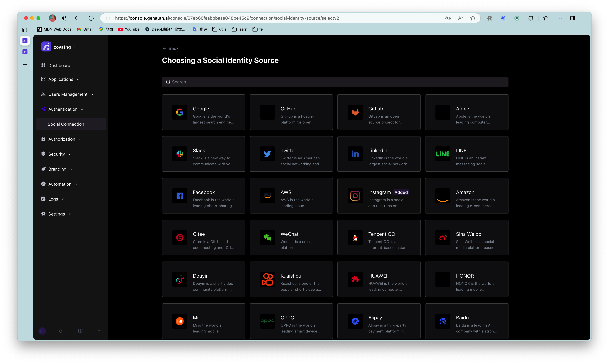Viewport: 609px width, 364px height.
Task: Click the user avatar in sidebar footer
Action: (42, 331)
